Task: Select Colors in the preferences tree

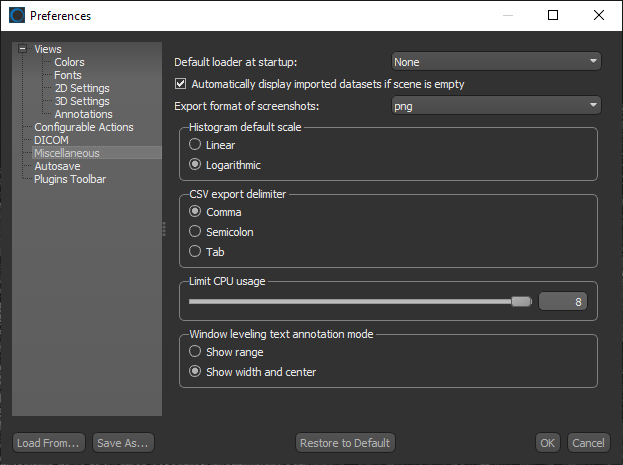Action: point(69,62)
